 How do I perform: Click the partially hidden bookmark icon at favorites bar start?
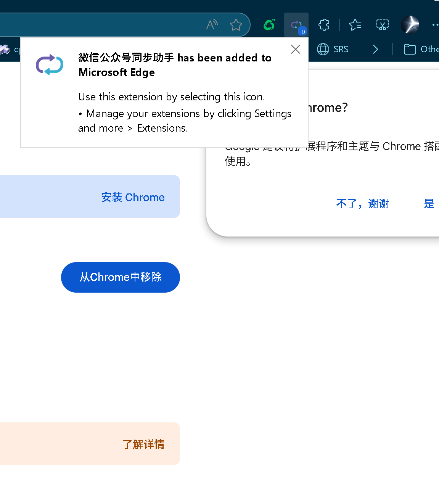pyautogui.click(x=5, y=49)
